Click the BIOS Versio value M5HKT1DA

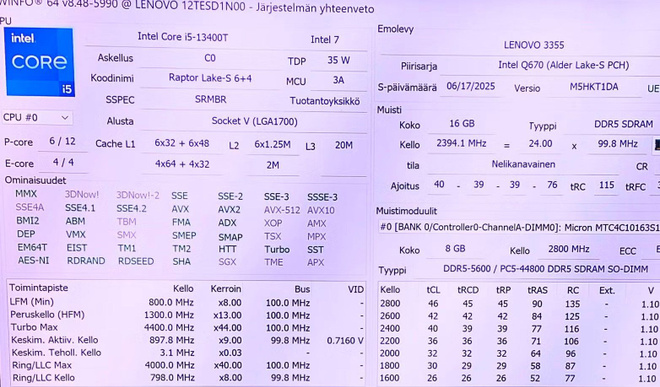(x=593, y=87)
